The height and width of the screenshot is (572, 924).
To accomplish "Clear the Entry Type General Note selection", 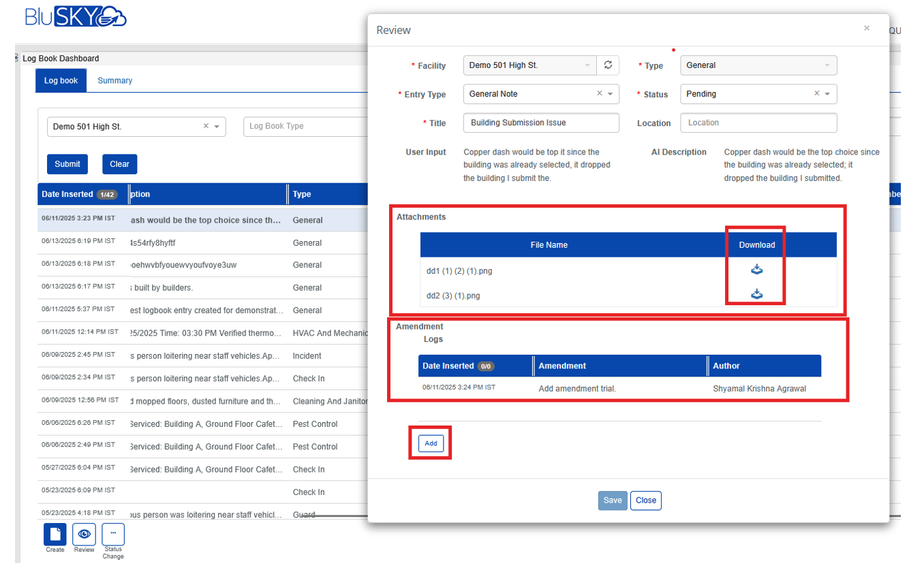I will coord(600,94).
